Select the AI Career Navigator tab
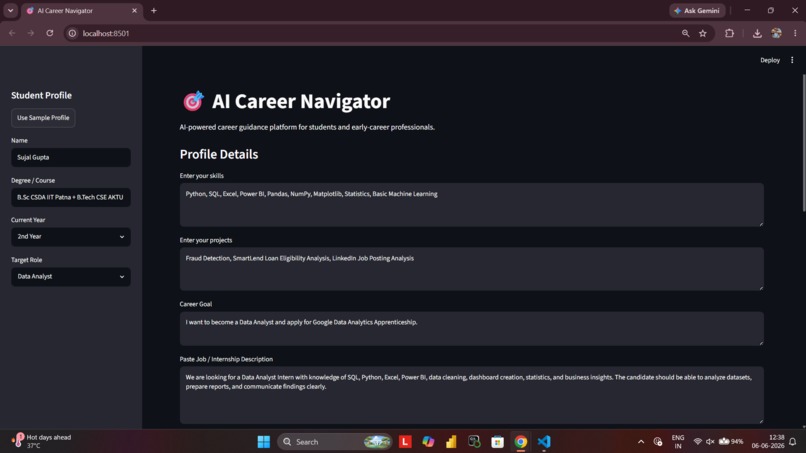 tap(81, 11)
